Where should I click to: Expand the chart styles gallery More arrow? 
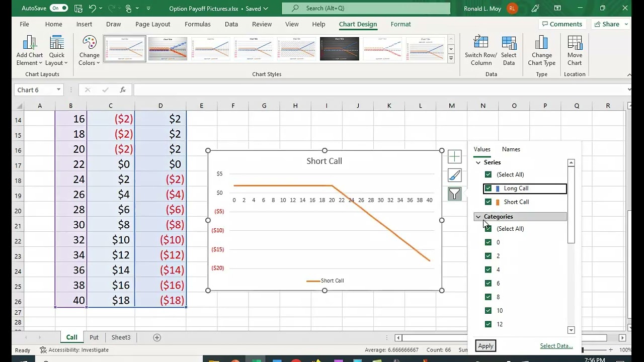[x=451, y=58]
